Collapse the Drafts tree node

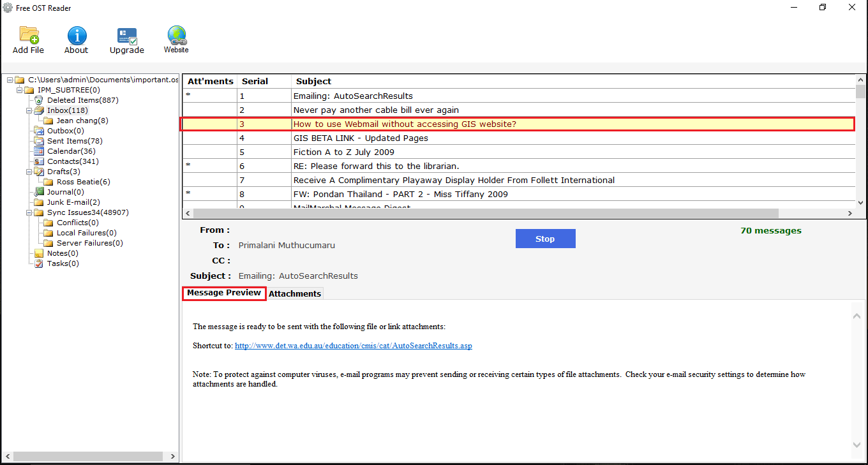click(x=29, y=172)
